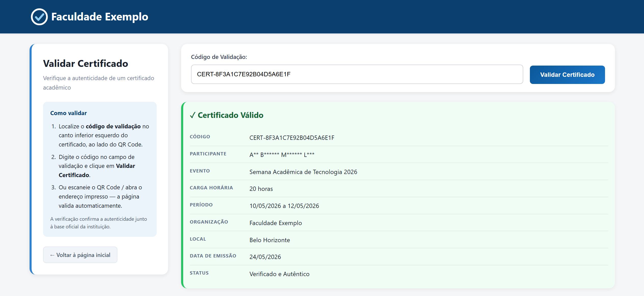Click the ORGANIZAÇÃO field label
The width and height of the screenshot is (644, 296).
[209, 222]
